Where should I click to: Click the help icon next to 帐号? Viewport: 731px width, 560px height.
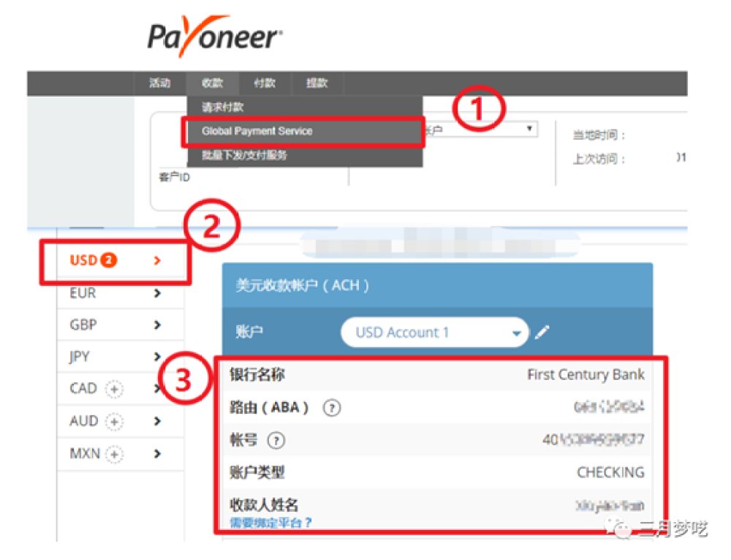[x=276, y=440]
